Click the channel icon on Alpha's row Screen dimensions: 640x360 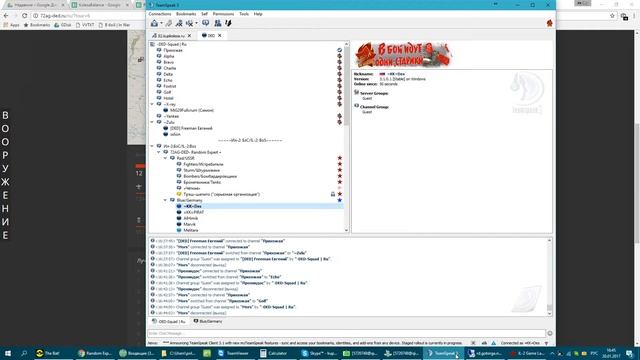[x=340, y=56]
